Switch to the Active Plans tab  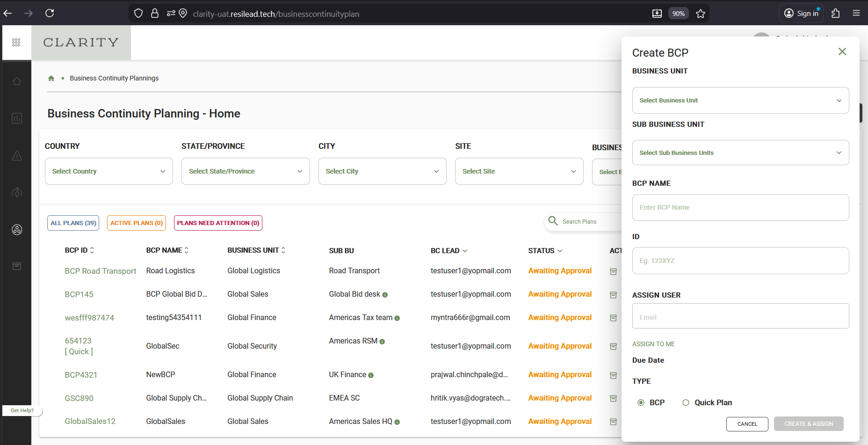(x=137, y=223)
